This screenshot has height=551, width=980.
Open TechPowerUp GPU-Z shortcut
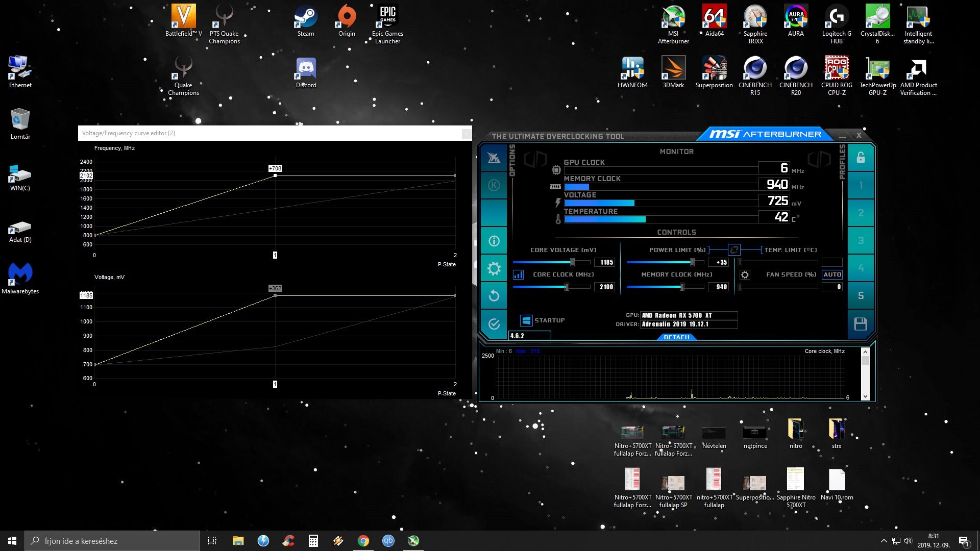coord(877,76)
